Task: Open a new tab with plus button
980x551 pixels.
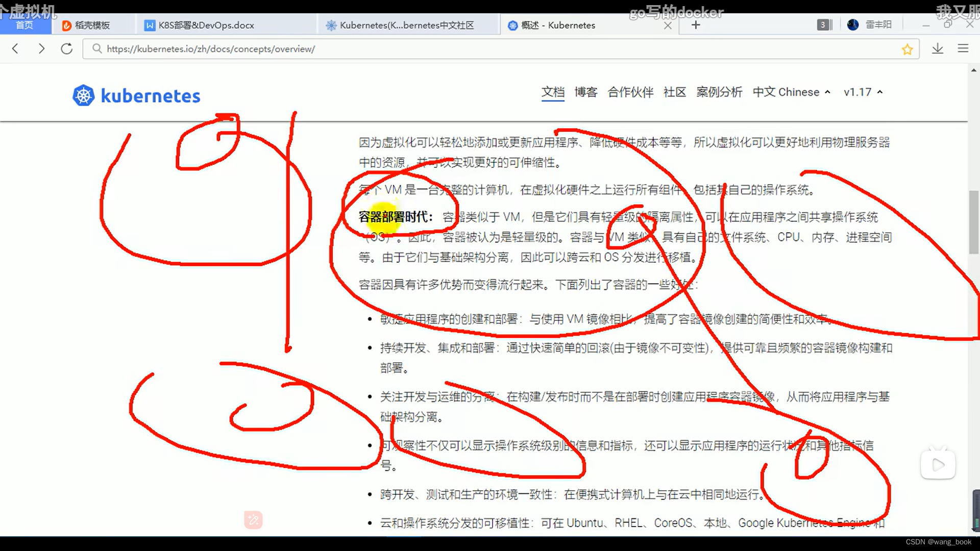Action: [696, 25]
